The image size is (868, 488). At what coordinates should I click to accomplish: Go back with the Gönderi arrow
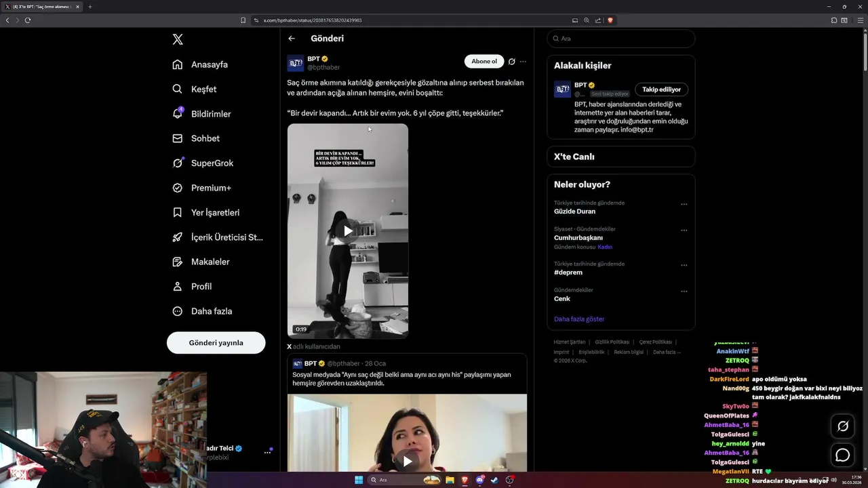(x=292, y=39)
